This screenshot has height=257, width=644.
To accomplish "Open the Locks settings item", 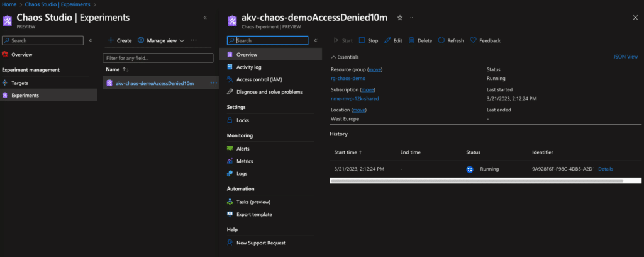I will 243,120.
